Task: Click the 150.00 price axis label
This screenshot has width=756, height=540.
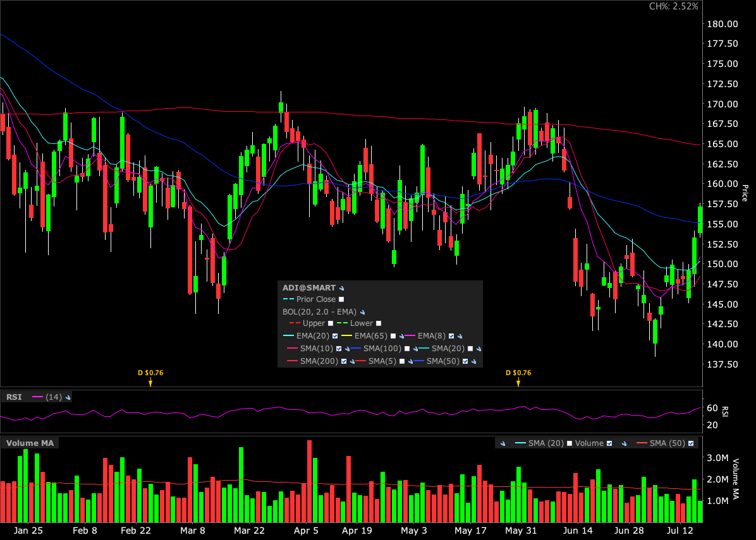Action: (x=722, y=264)
